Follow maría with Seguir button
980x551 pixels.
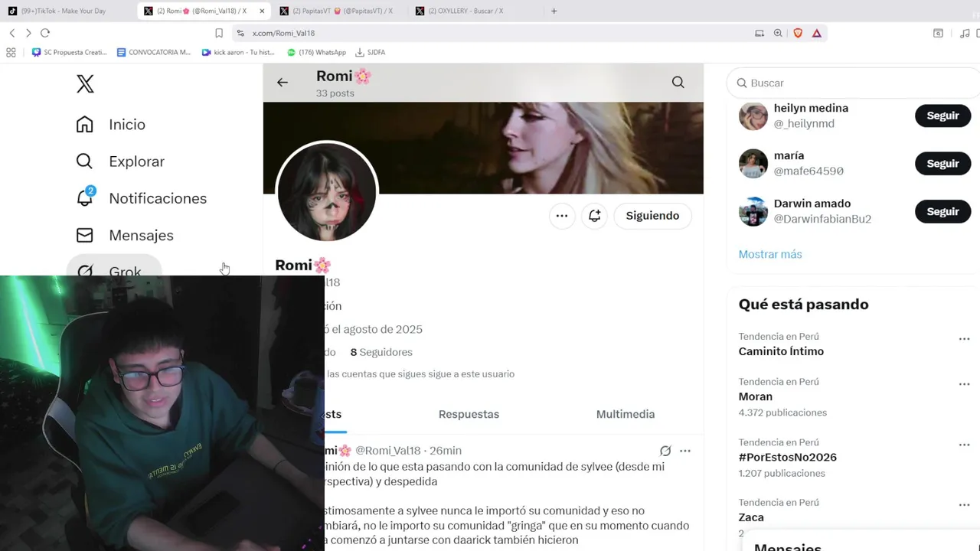tap(942, 164)
